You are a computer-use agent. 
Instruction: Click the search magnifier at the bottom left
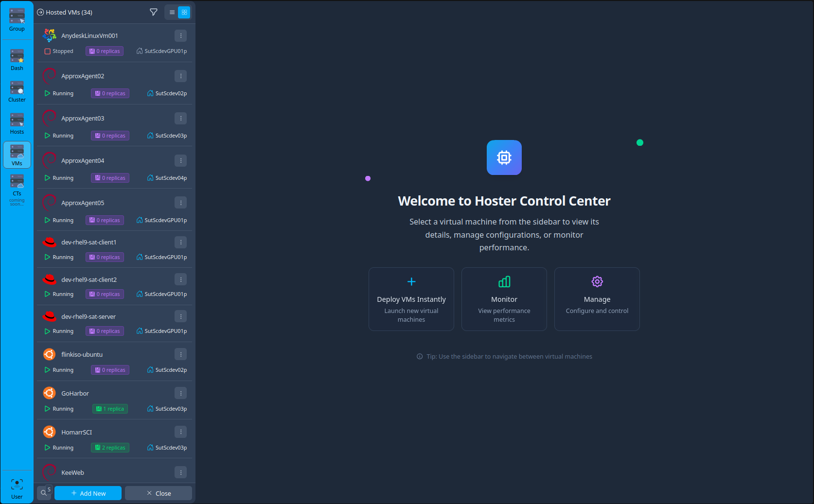click(x=44, y=492)
